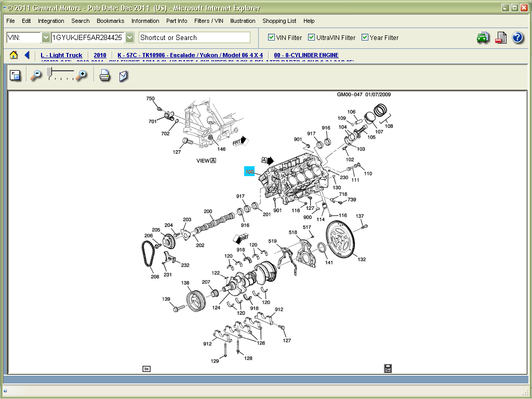Select callout 110 right of the block

(368, 174)
